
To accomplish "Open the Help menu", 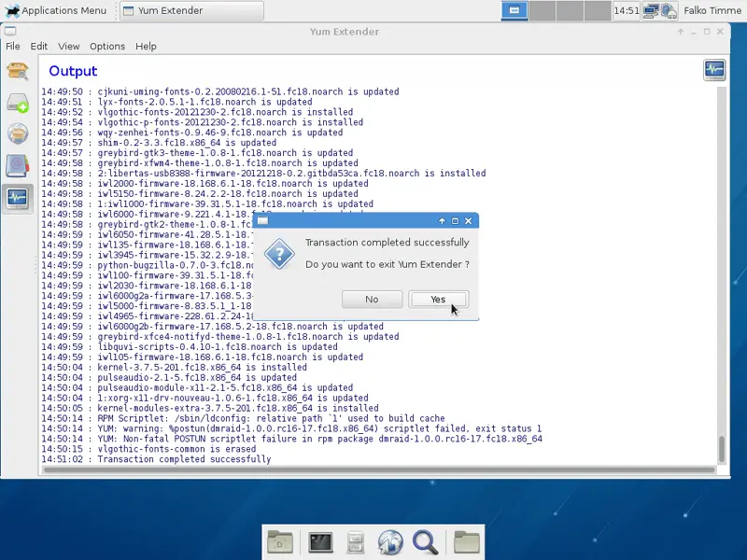I will pos(146,46).
